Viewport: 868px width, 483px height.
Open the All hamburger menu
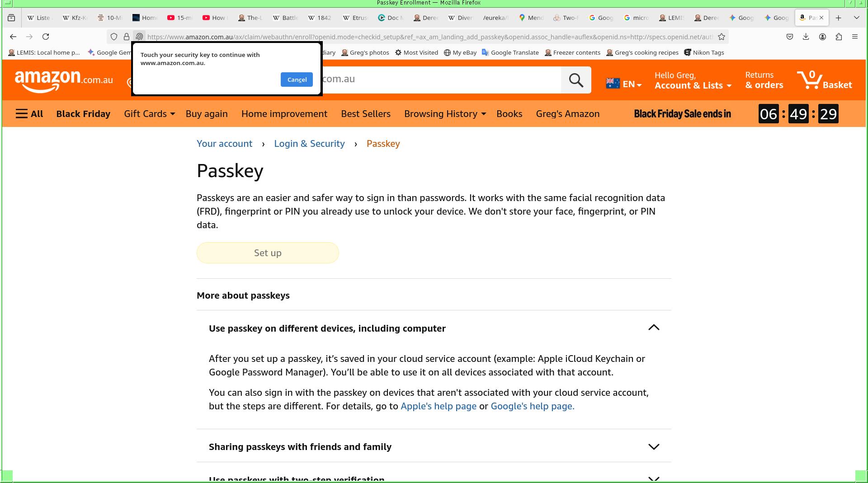pyautogui.click(x=29, y=114)
